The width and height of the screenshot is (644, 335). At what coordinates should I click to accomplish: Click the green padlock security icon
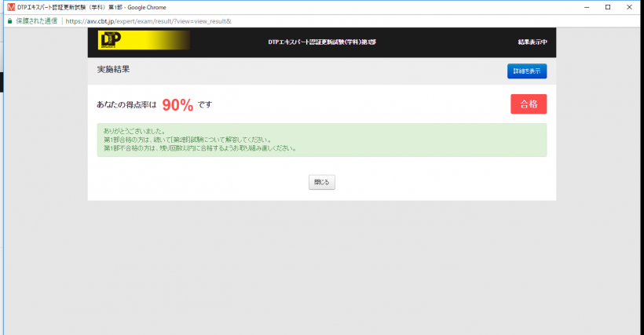9,20
